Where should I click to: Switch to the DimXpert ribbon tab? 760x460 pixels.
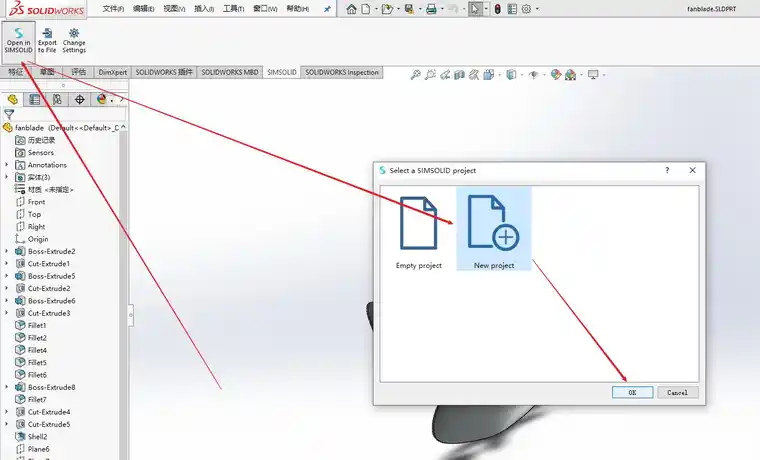click(x=112, y=72)
